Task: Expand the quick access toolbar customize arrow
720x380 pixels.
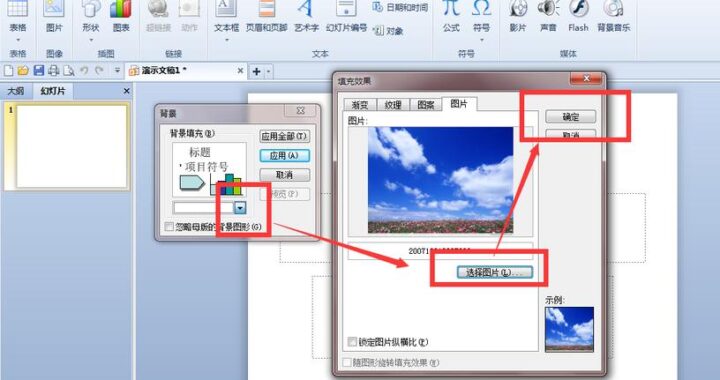Action: (117, 71)
